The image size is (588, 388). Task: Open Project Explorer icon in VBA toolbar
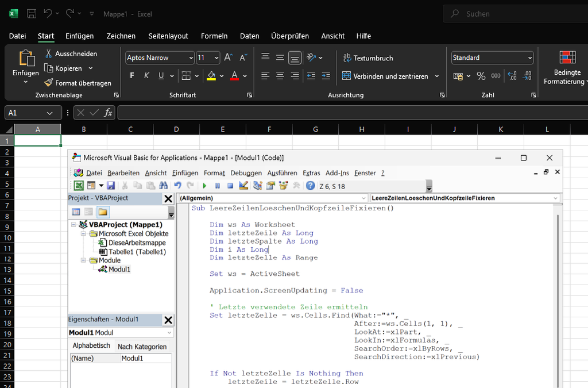[258, 185]
